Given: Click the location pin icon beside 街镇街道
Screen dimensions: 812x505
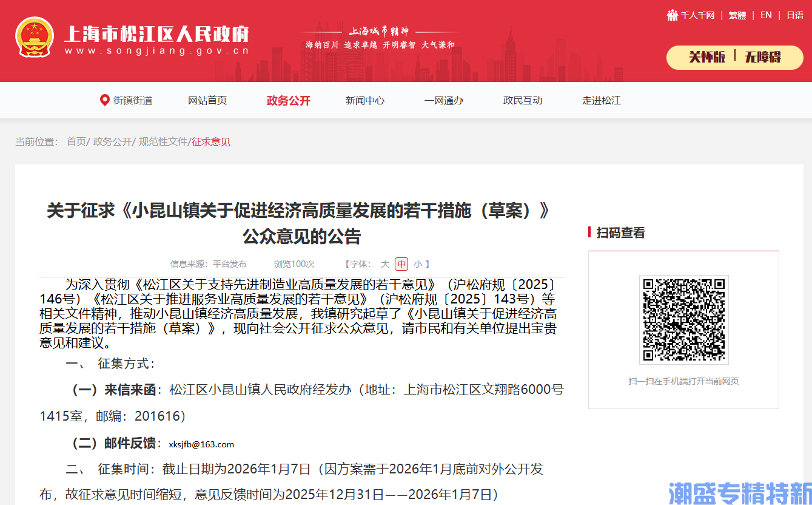Looking at the screenshot, I should tap(105, 100).
